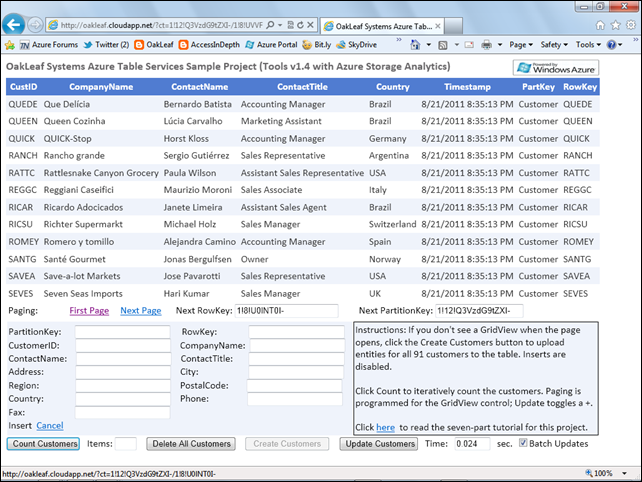The height and width of the screenshot is (482, 642).
Task: Refresh the page with the reload icon
Action: pyautogui.click(x=300, y=25)
